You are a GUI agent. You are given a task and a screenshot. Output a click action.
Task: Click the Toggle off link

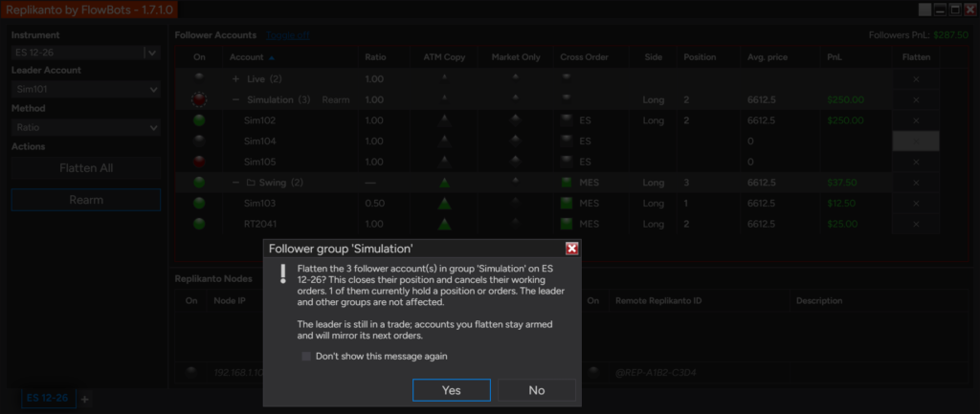287,35
